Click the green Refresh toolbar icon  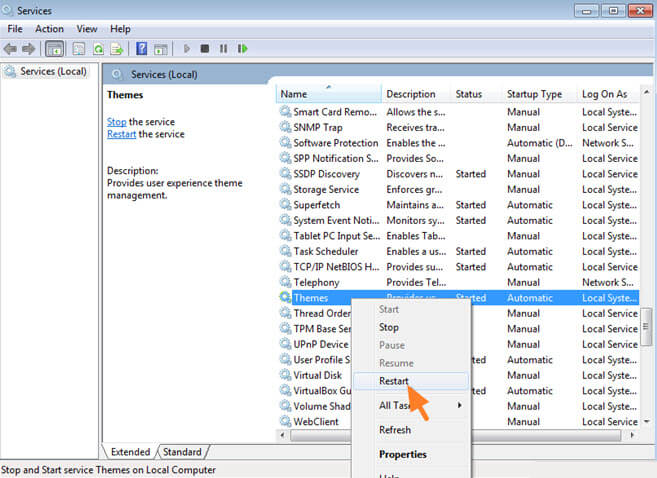pyautogui.click(x=98, y=49)
